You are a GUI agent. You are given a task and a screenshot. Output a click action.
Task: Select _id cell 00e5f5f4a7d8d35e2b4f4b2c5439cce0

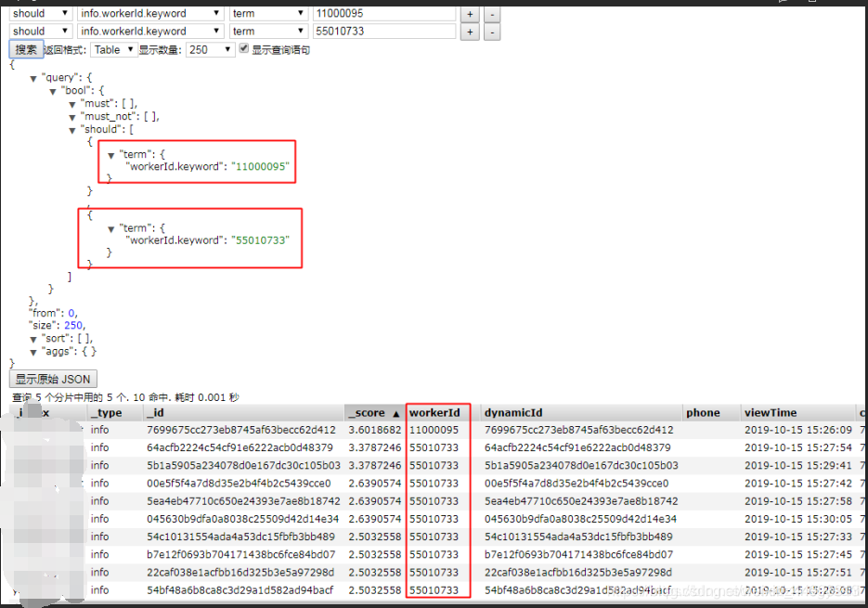pyautogui.click(x=239, y=483)
